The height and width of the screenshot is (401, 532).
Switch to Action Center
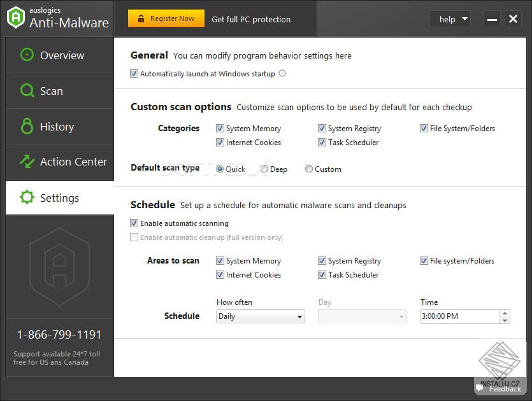(60, 162)
